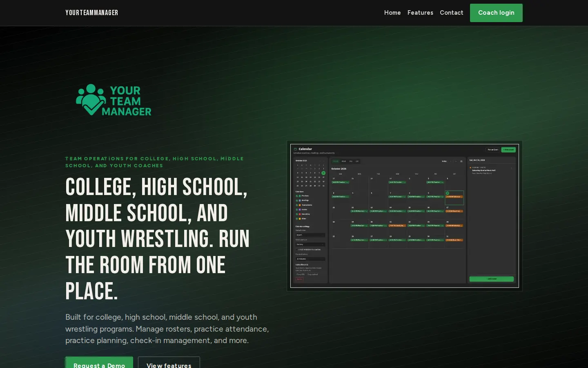Click the 'Built for college, high school' paragraph
The height and width of the screenshot is (368, 588).
point(167,329)
